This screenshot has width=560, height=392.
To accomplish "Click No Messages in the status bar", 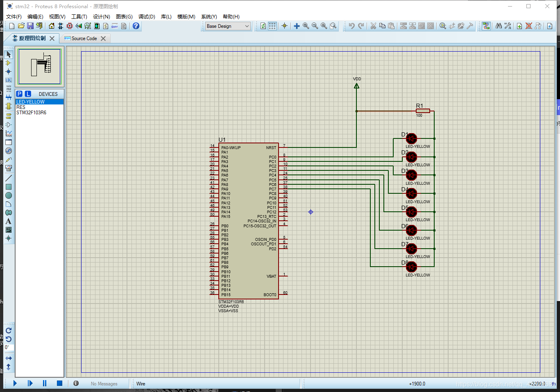I will pos(104,384).
